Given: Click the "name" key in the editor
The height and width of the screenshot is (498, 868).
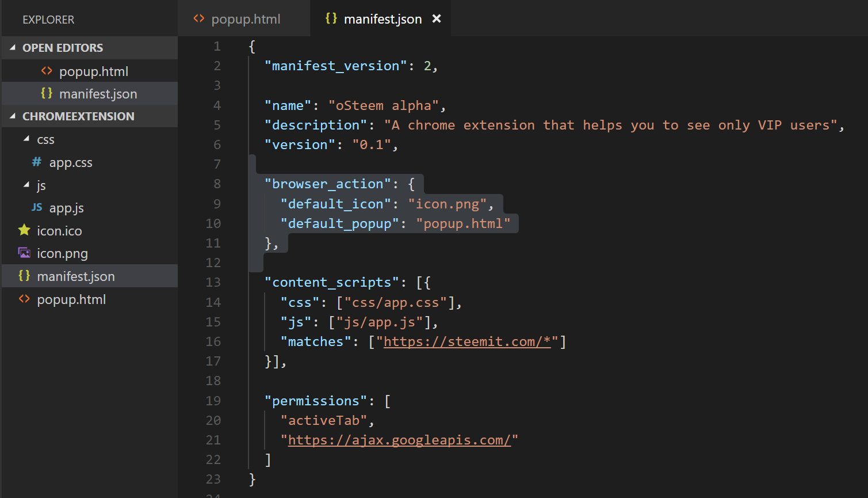Looking at the screenshot, I should pyautogui.click(x=288, y=106).
